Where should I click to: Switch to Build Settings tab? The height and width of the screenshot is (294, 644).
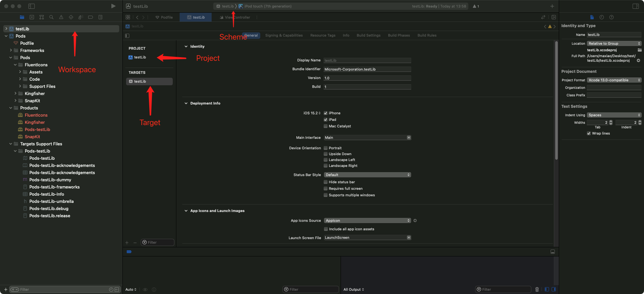(x=368, y=35)
